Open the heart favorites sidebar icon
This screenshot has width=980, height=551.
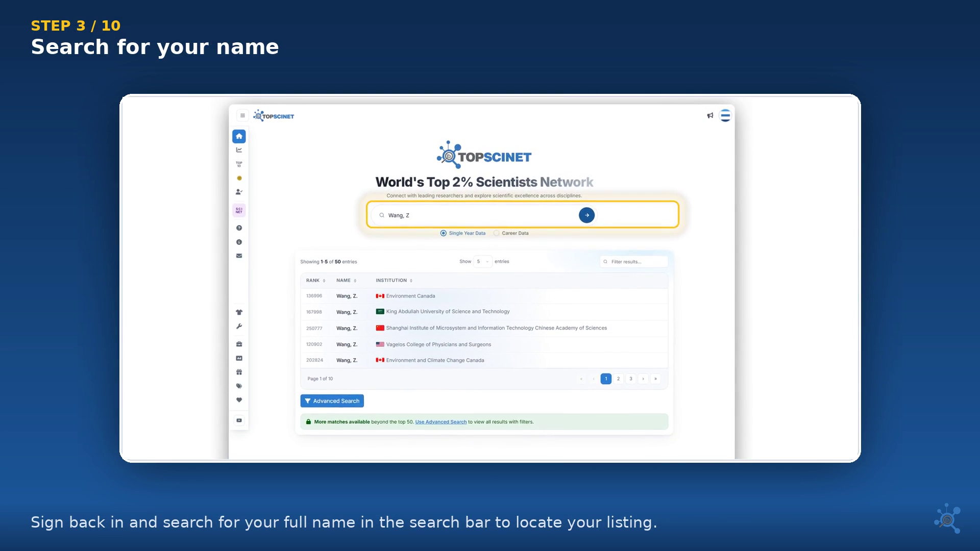(x=239, y=400)
